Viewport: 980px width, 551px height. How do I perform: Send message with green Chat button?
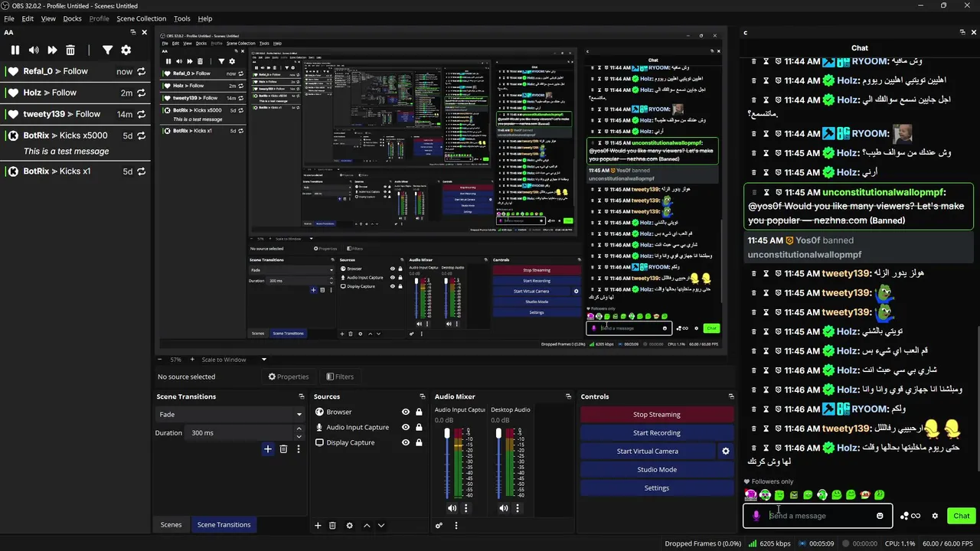click(962, 516)
